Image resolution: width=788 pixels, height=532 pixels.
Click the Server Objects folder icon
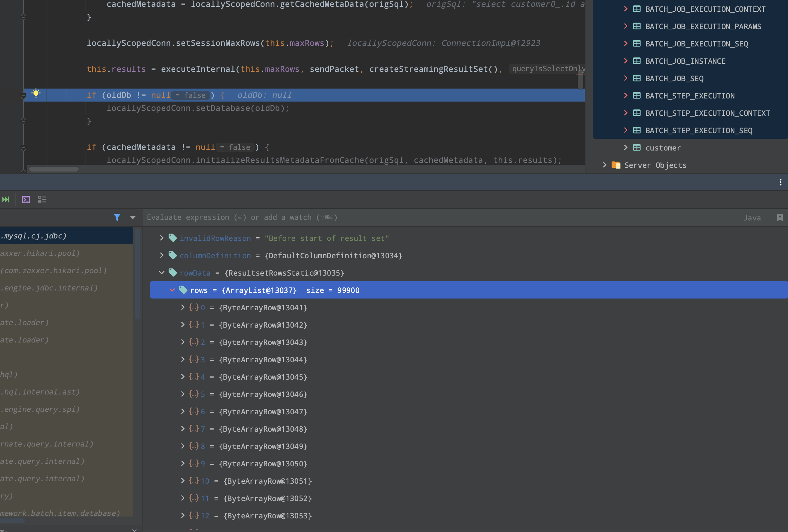(x=616, y=165)
